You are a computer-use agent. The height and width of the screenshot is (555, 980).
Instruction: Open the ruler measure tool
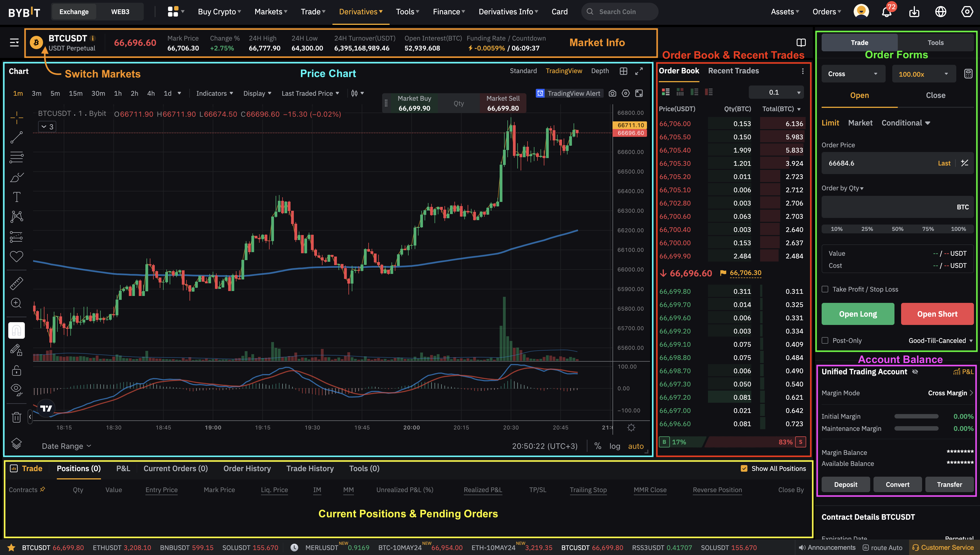tap(16, 283)
